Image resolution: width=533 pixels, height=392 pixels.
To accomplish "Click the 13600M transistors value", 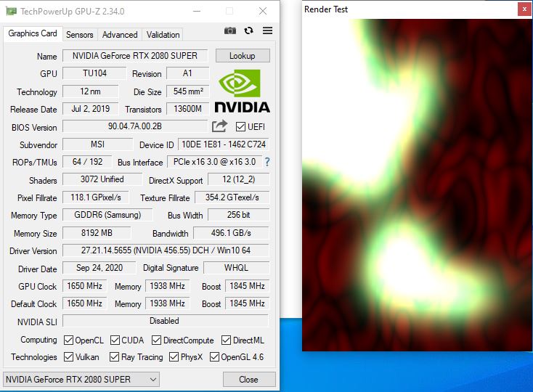I will tap(187, 109).
